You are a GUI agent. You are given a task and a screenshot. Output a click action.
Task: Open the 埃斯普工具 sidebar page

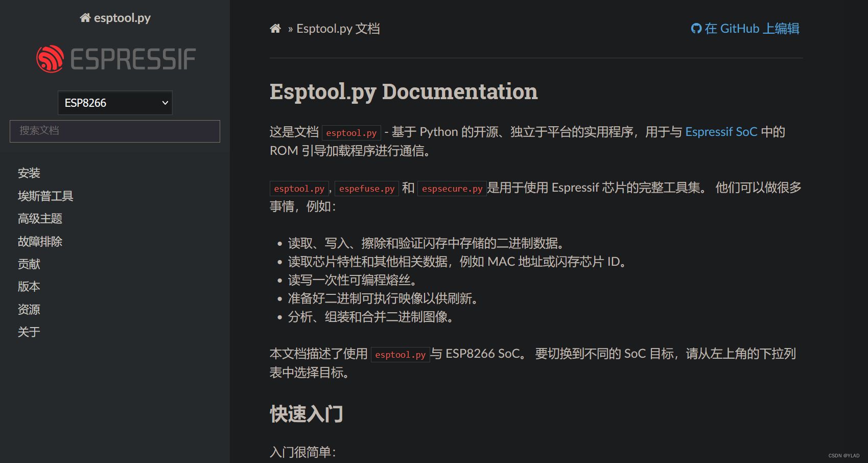coord(45,196)
